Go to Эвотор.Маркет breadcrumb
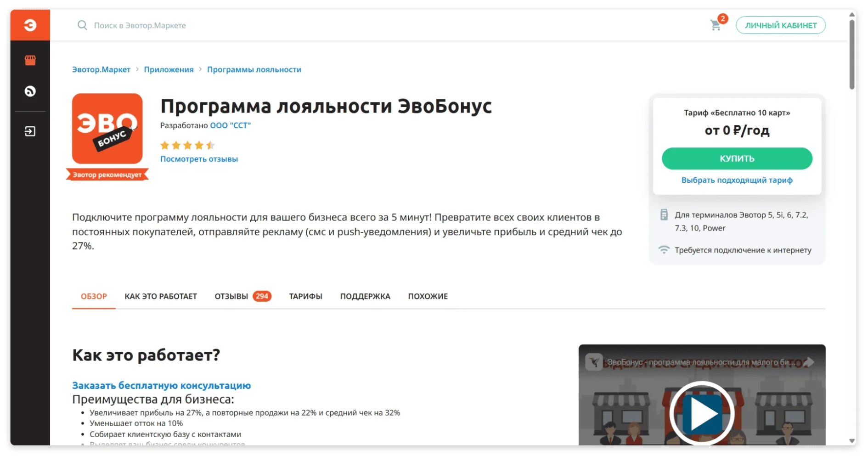This screenshot has width=868, height=456. [x=101, y=69]
